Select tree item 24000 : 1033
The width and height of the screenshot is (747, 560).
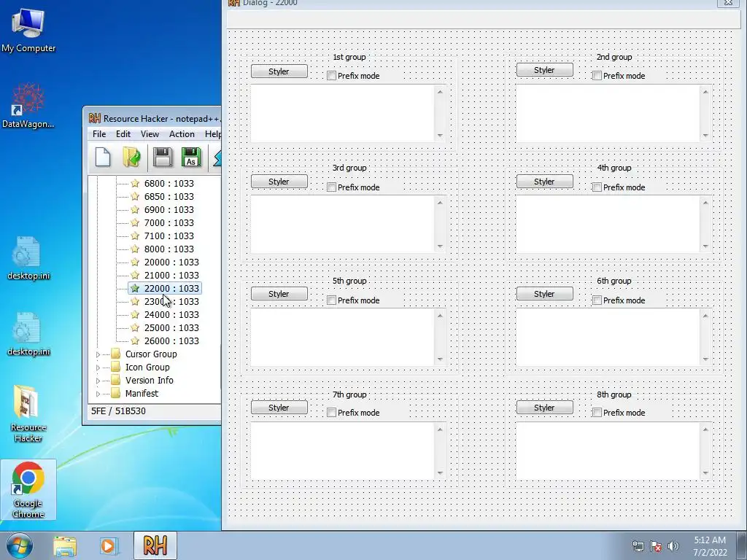[x=171, y=315]
